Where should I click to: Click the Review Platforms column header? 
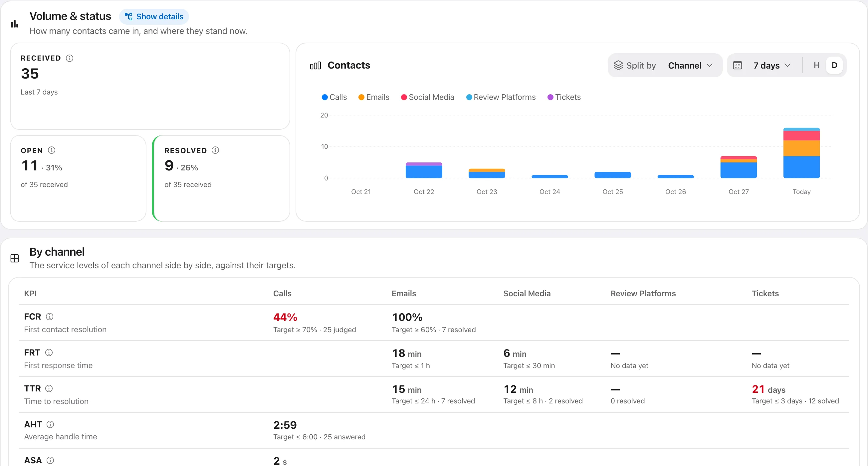click(643, 294)
